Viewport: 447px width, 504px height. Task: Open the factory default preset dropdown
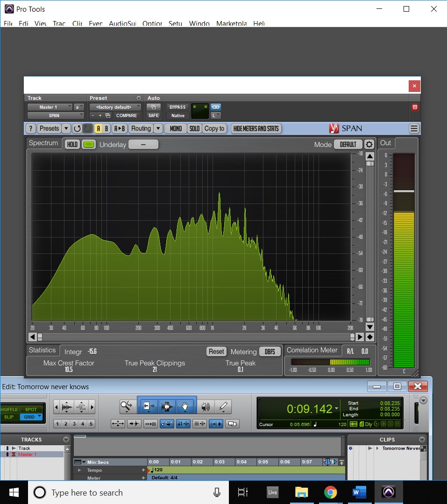coord(115,107)
